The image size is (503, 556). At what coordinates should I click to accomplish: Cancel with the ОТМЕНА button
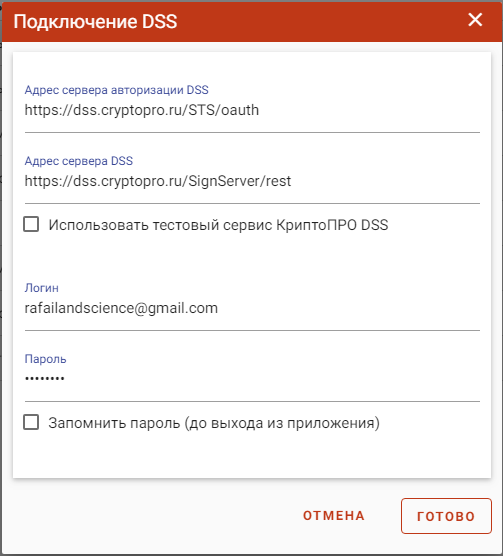[334, 516]
